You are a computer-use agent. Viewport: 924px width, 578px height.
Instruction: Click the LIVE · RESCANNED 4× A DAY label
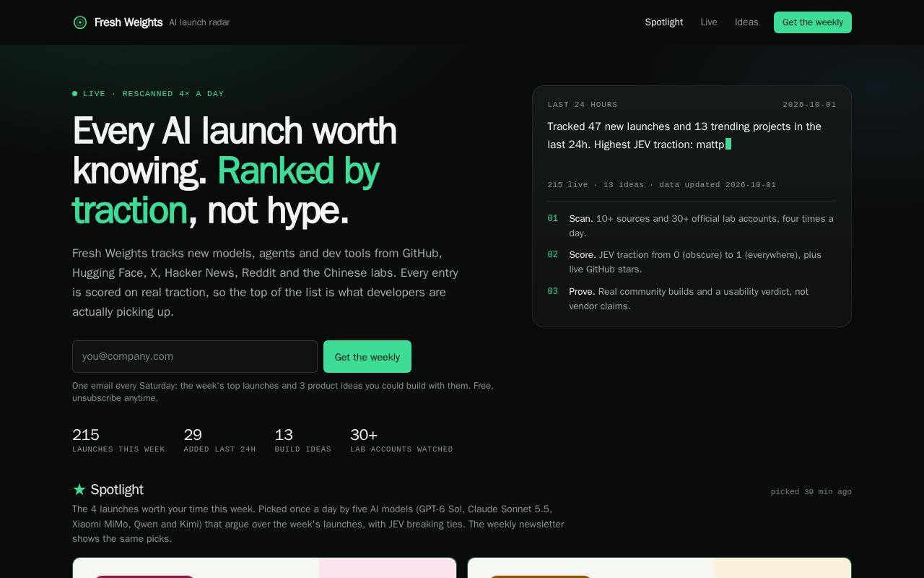point(153,93)
